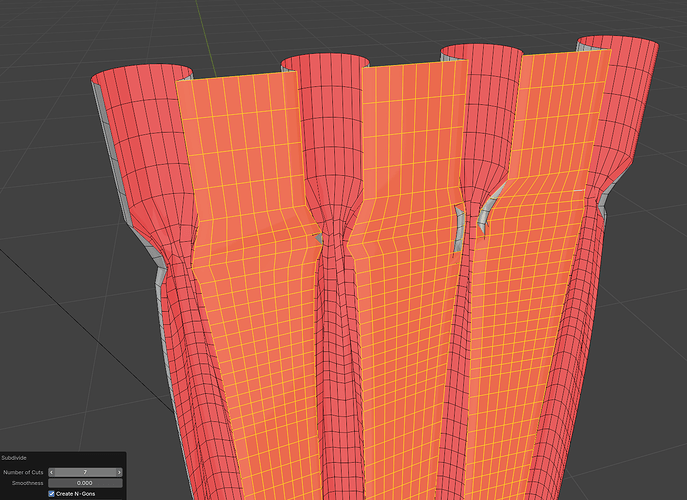The height and width of the screenshot is (500, 687).
Task: Click the Subdivide operator panel header
Action: tap(63, 458)
